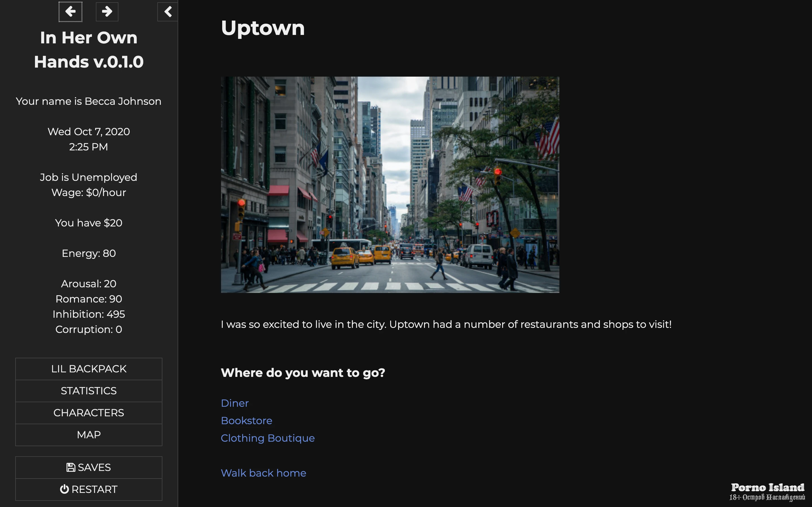
Task: Choose Walk back home
Action: click(263, 473)
